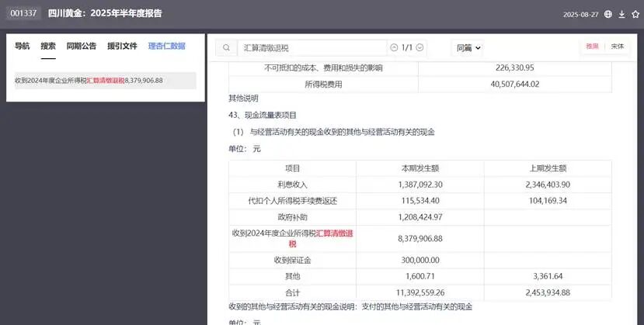Click report title 四川黄金:2025年半年度报告

(x=105, y=13)
